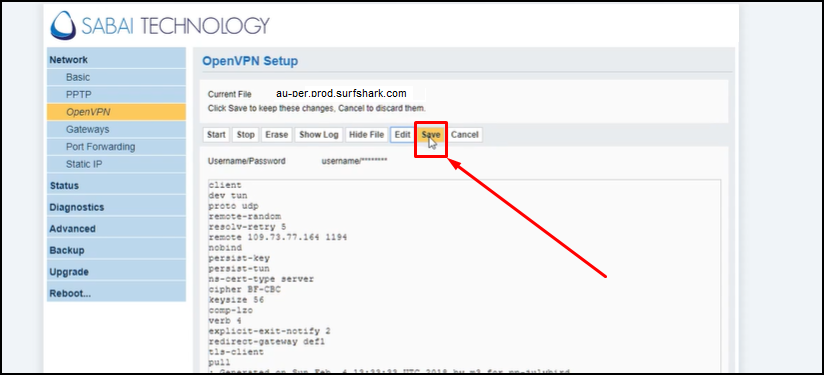
Task: Save the OpenVPN configuration changes
Action: point(431,135)
